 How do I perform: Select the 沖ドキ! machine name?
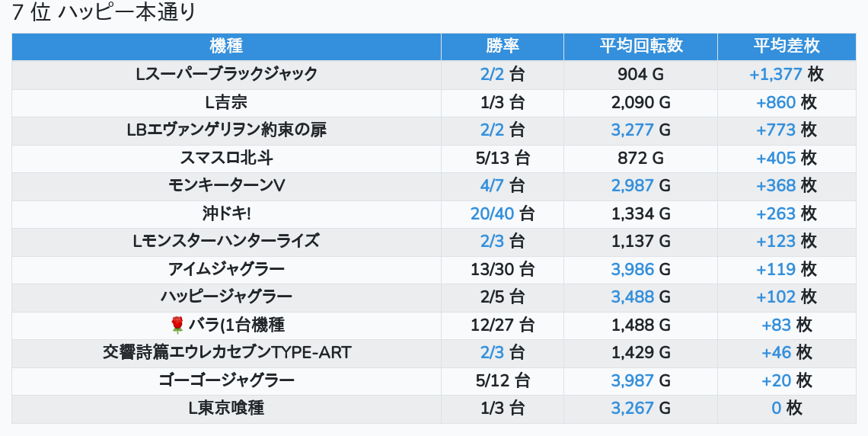click(226, 214)
